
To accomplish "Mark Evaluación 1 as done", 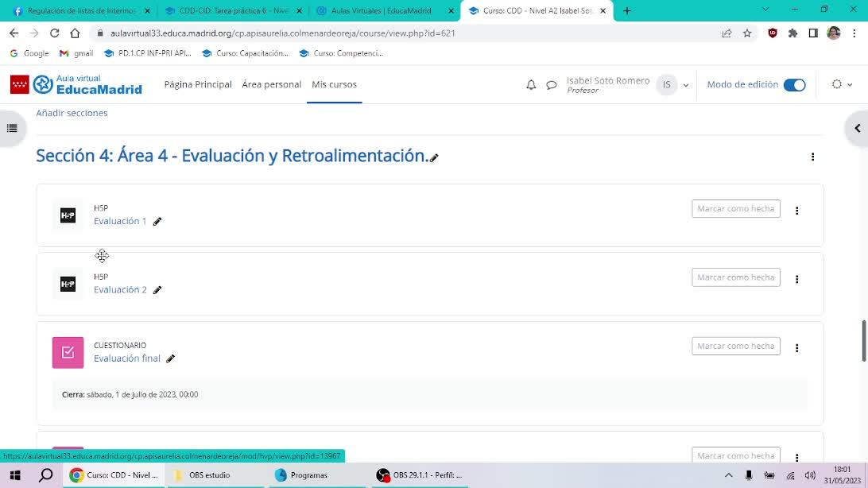I will (736, 208).
